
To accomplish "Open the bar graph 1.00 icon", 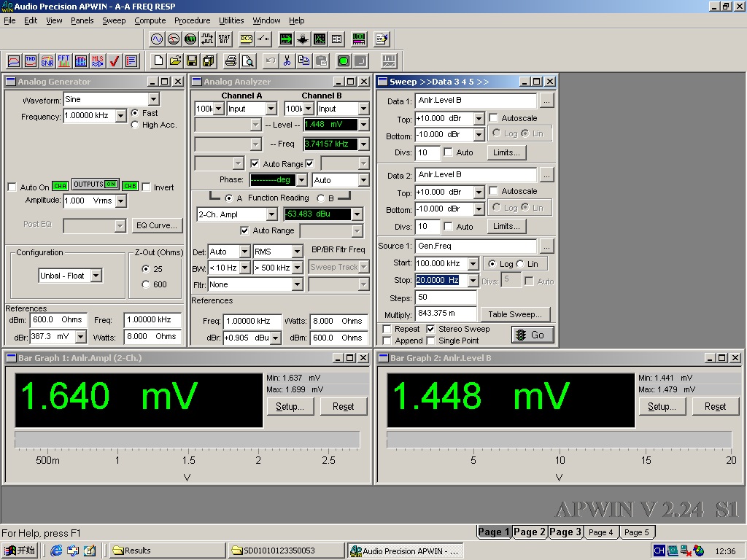I will click(x=359, y=39).
